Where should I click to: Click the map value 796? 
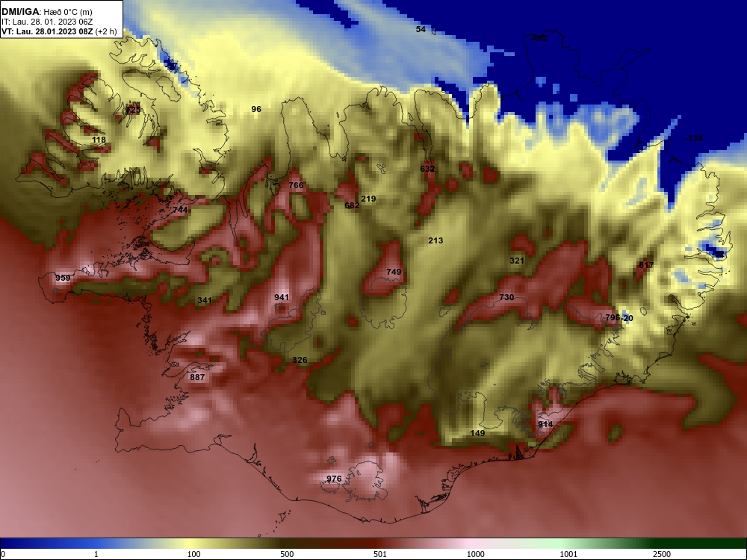(x=613, y=317)
